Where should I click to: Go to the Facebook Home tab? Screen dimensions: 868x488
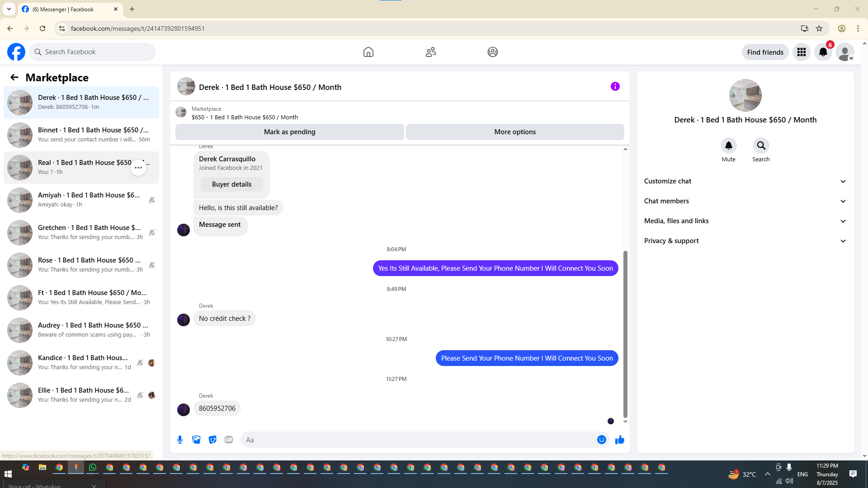[368, 52]
